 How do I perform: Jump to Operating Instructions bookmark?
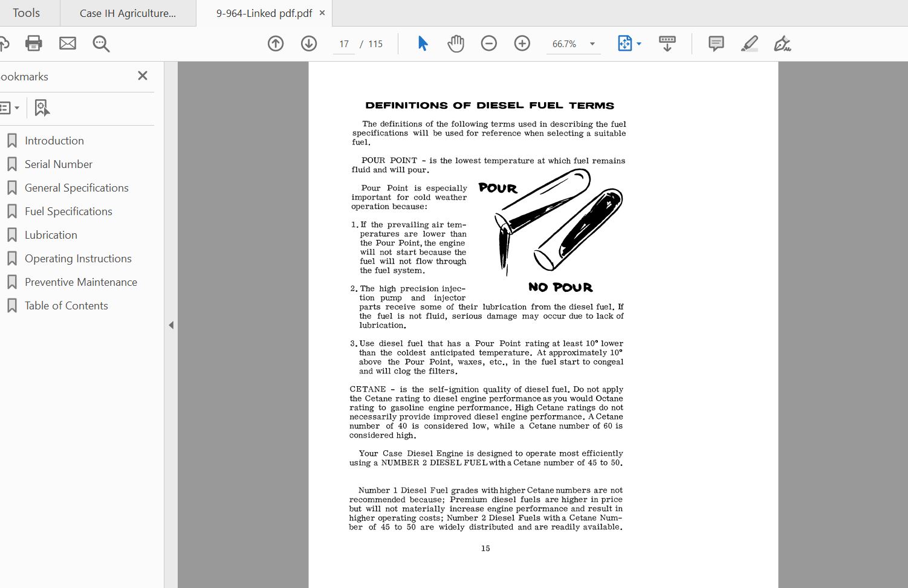coord(78,259)
